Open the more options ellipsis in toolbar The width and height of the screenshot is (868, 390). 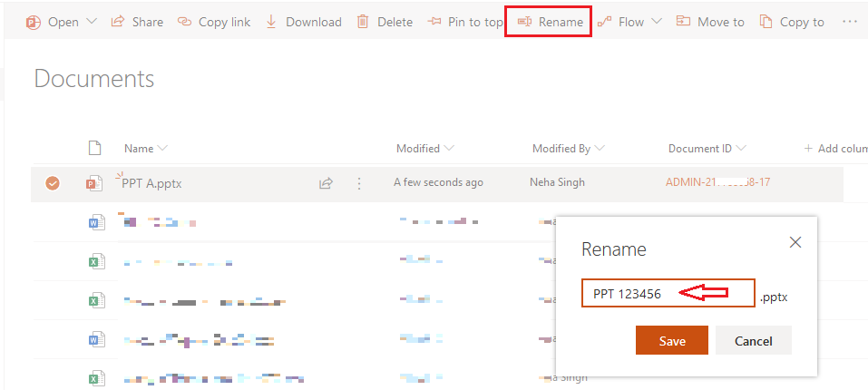pos(849,22)
